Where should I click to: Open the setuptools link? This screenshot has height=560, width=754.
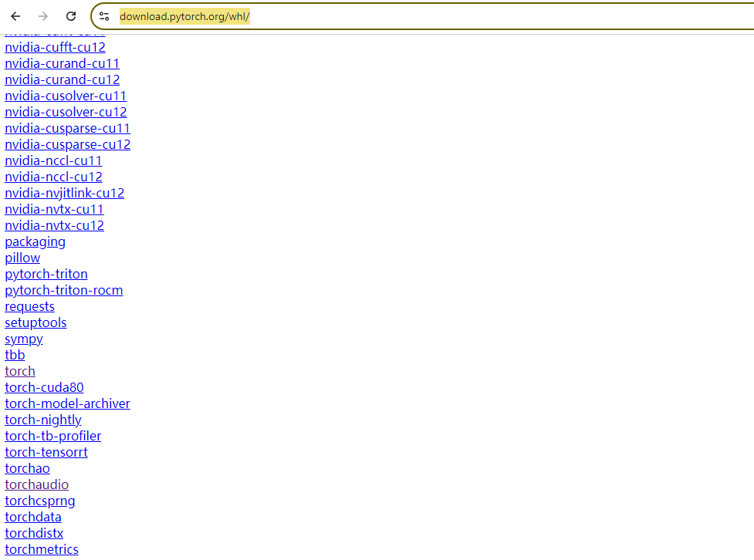(x=36, y=322)
